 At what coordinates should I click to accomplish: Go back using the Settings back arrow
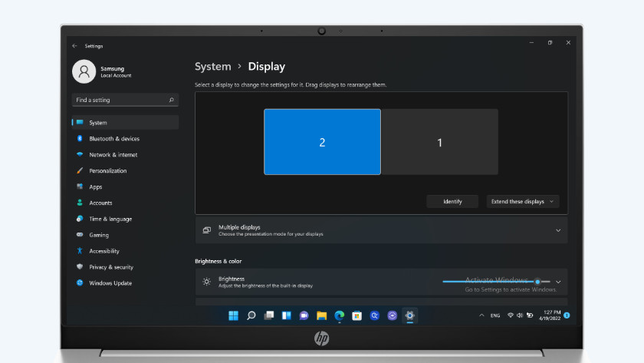coord(74,46)
